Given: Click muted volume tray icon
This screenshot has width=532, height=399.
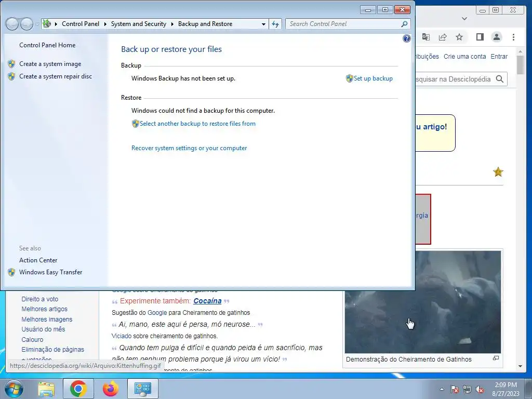Looking at the screenshot, I should [x=480, y=390].
